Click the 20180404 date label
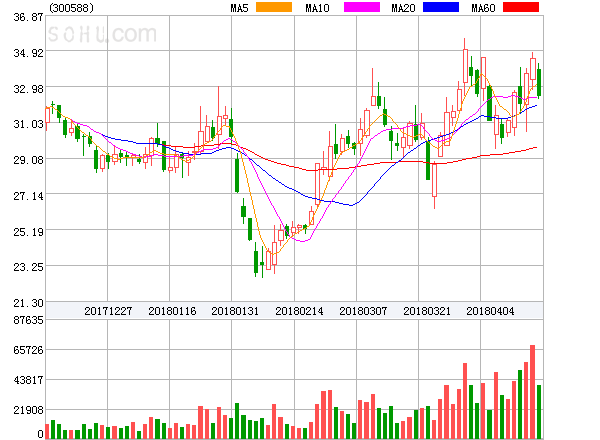 [x=490, y=311]
